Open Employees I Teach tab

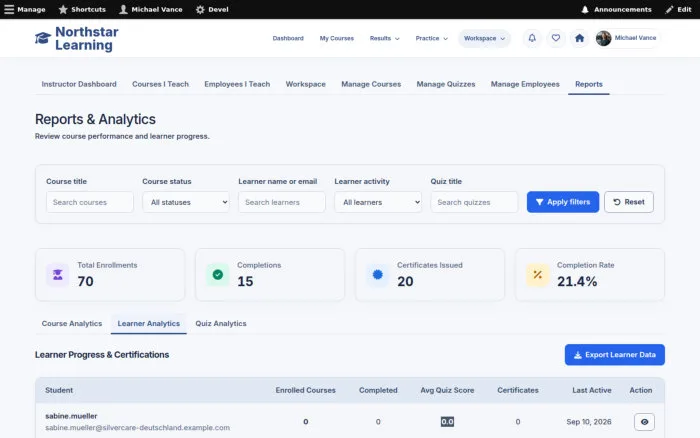[x=237, y=84]
